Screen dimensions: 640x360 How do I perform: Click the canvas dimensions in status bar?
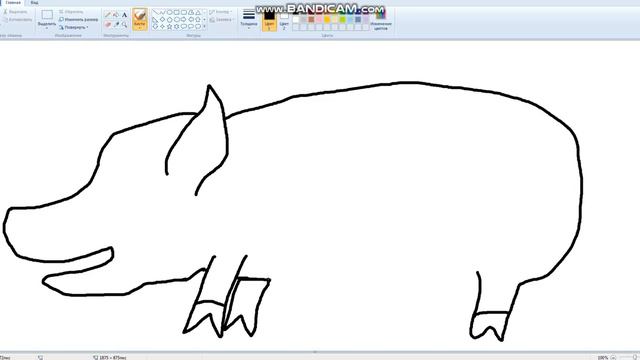tap(110, 358)
